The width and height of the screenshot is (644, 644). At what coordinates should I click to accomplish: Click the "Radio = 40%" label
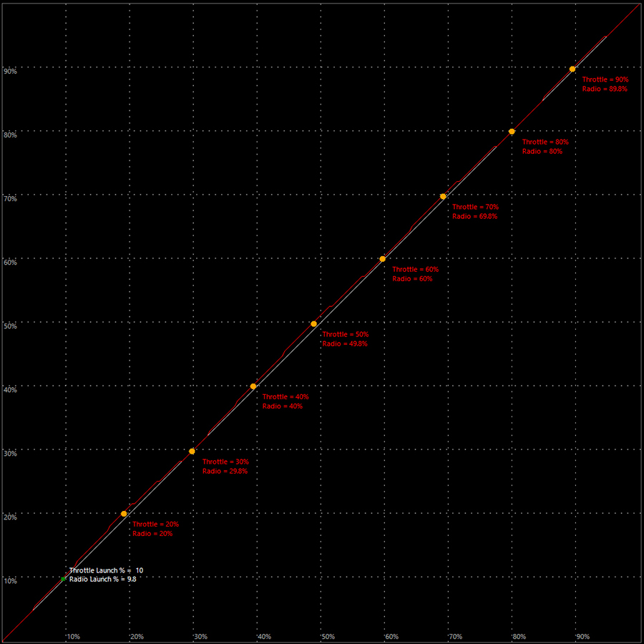(282, 406)
